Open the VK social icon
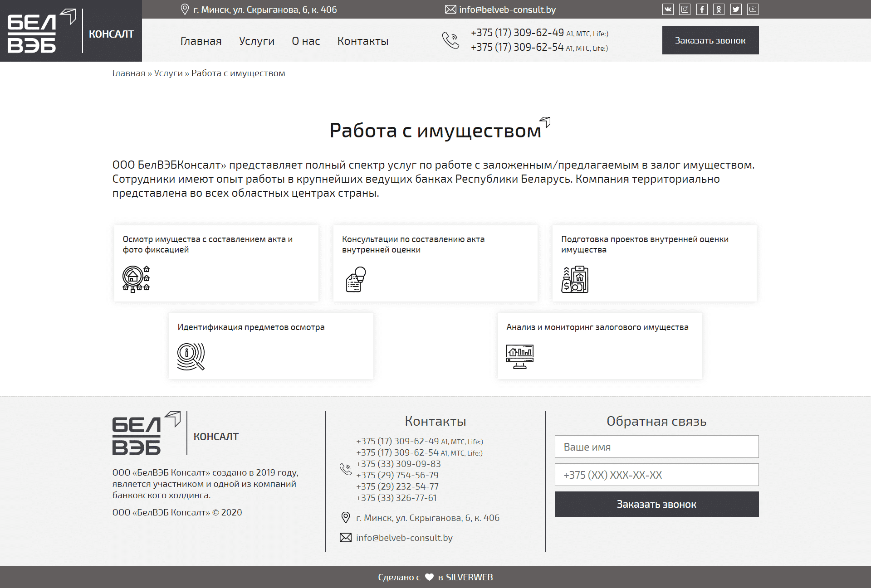 (x=668, y=9)
